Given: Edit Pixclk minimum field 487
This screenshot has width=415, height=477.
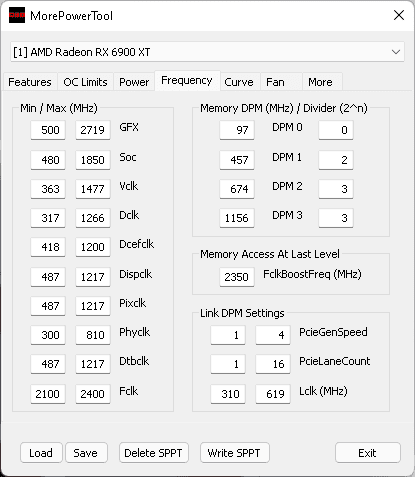Looking at the screenshot, I should 48,306.
